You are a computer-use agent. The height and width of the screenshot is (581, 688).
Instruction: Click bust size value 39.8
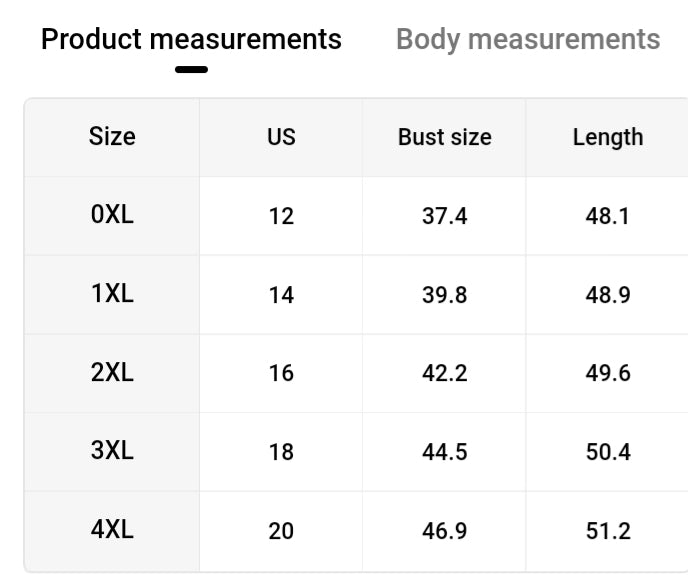444,294
